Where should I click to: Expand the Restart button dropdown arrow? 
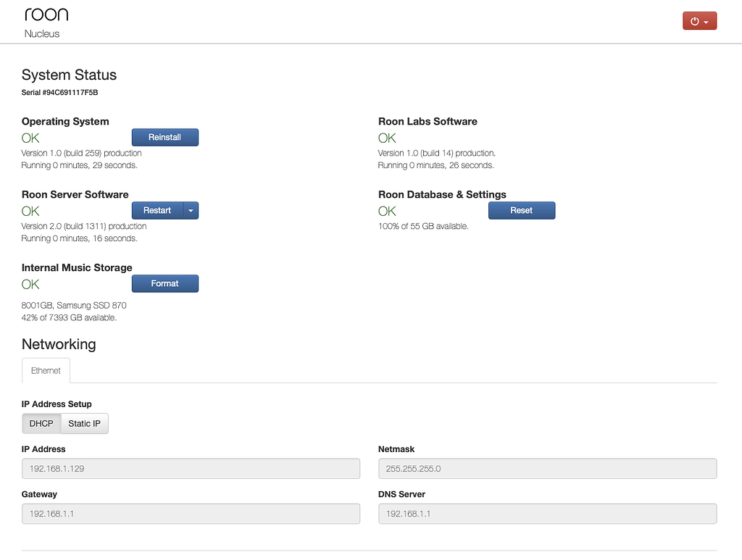(191, 211)
